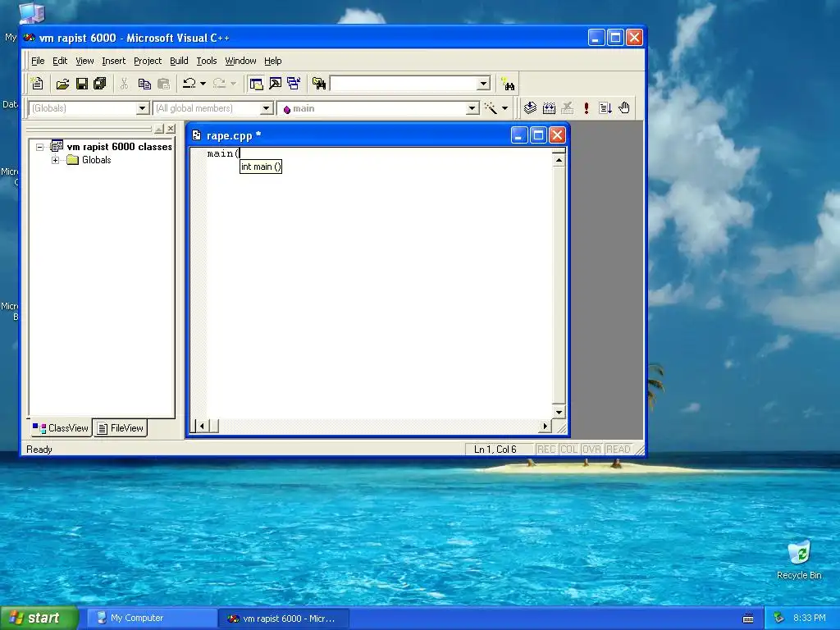Open the Window List icon
Screen dimensions: 840x630
pos(294,84)
